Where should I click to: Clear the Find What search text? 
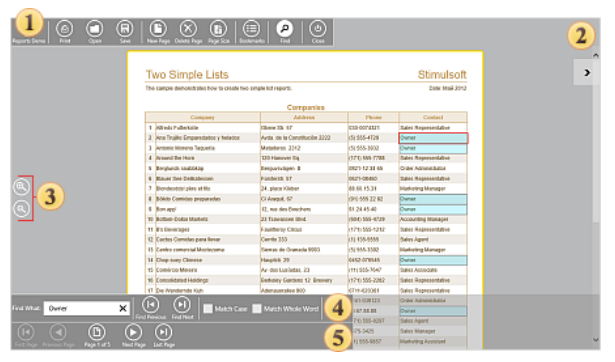pyautogui.click(x=123, y=309)
